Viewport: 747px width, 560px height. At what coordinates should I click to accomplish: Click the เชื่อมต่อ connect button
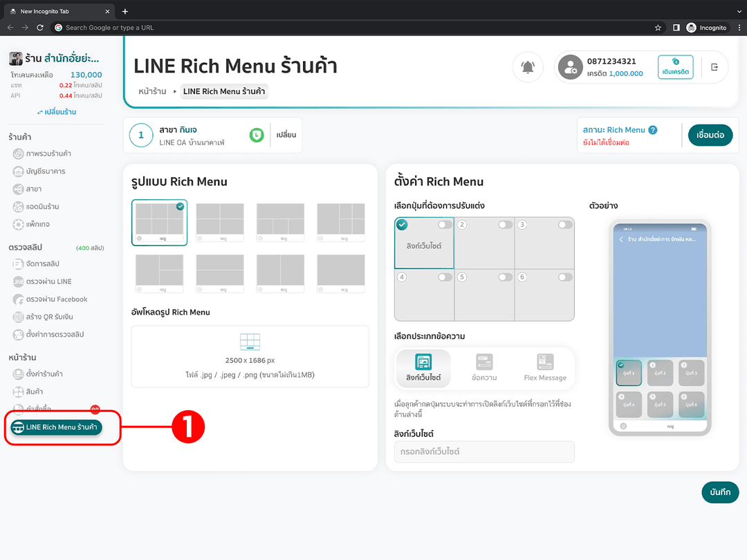(x=710, y=136)
